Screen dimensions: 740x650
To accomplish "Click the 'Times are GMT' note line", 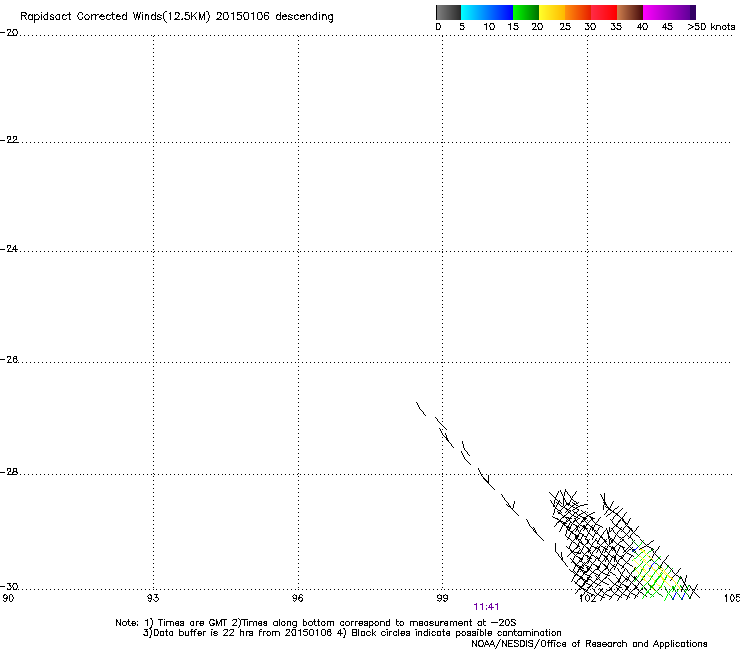I will tap(316, 623).
